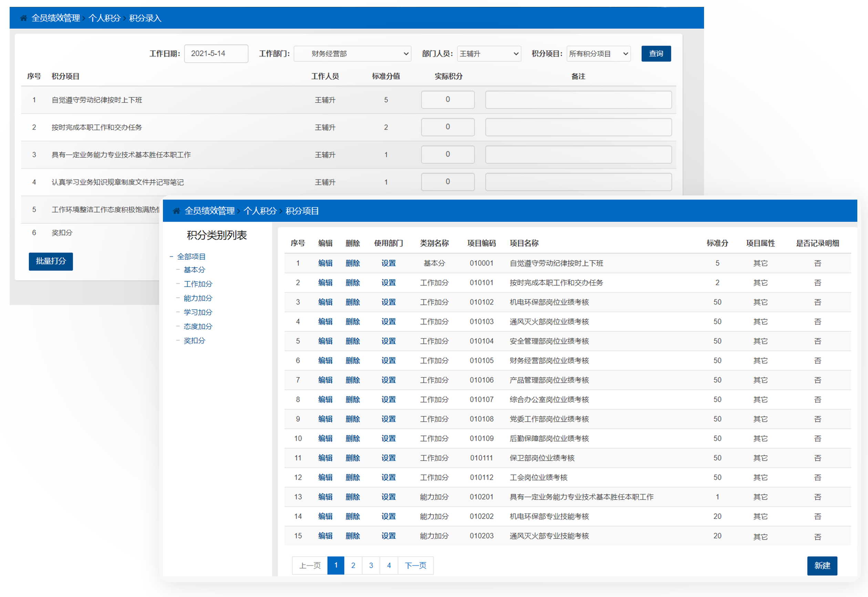Click the 批量打分 button

point(51,261)
